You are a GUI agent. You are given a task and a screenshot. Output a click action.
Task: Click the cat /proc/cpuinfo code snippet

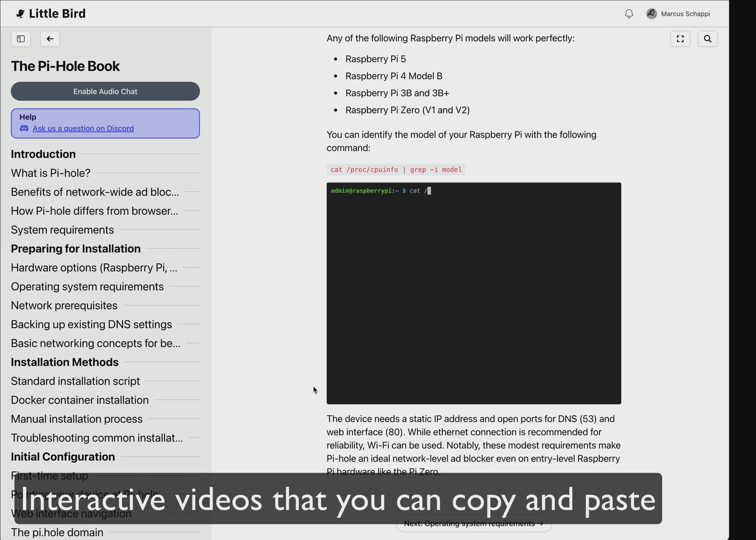click(396, 169)
